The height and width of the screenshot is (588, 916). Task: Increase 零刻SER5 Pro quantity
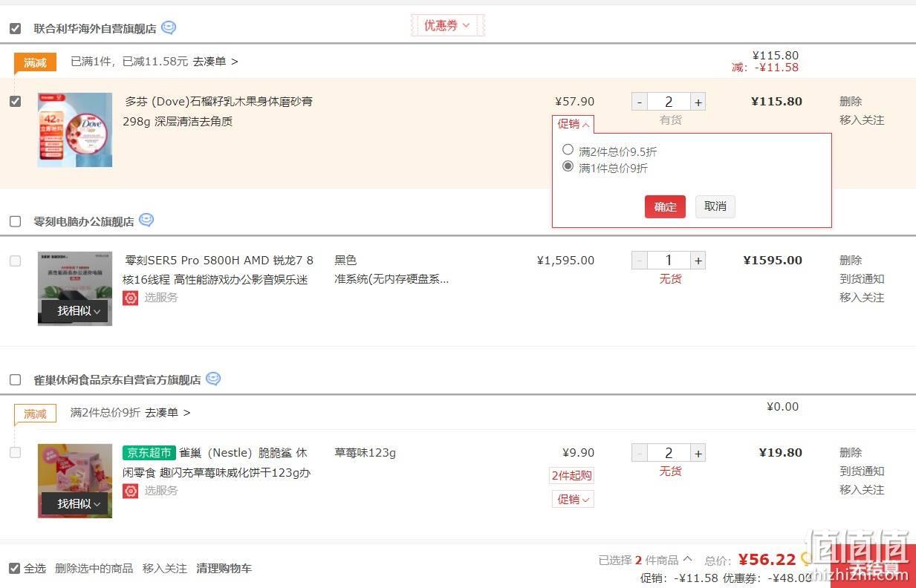[698, 261]
